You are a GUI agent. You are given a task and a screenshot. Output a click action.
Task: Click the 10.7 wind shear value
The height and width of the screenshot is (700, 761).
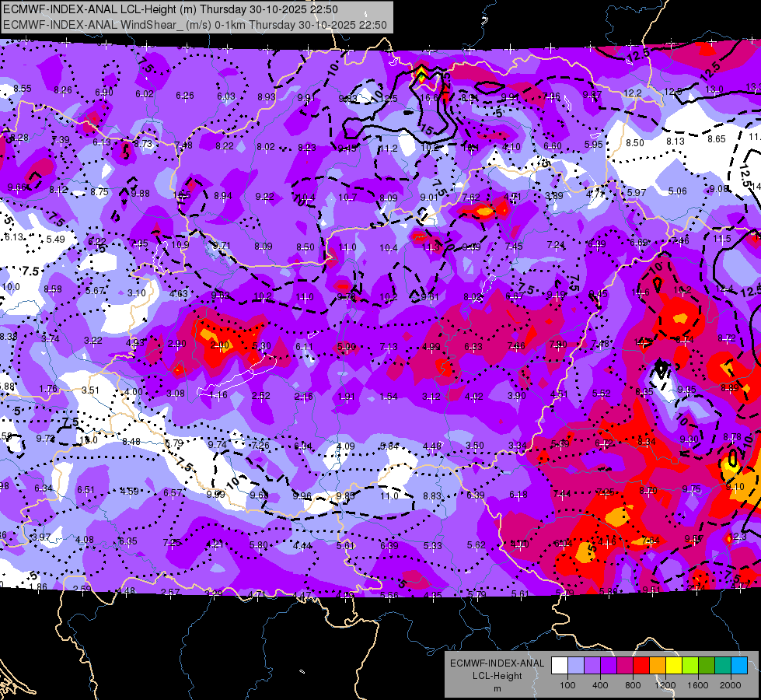(347, 198)
